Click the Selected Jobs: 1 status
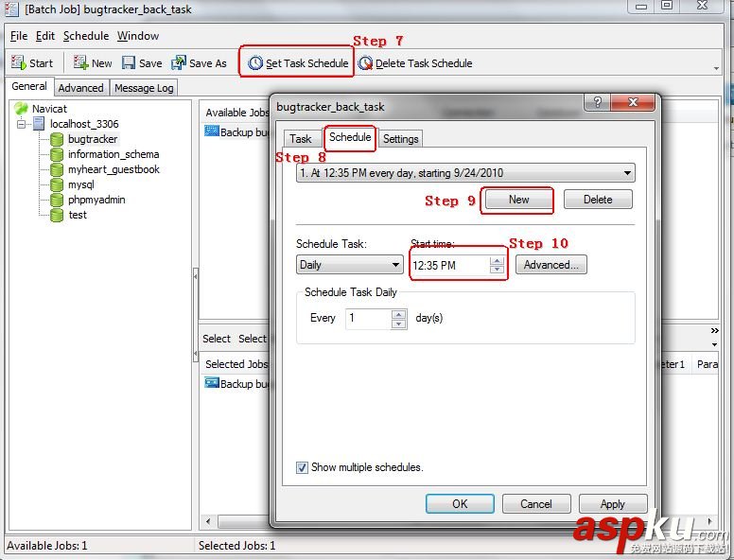The width and height of the screenshot is (734, 560). [236, 546]
